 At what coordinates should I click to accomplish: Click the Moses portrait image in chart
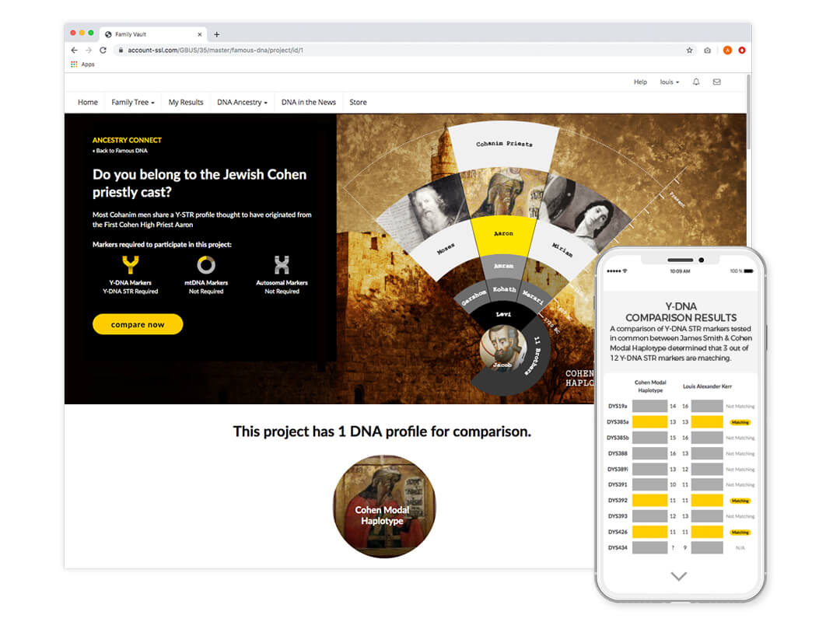[426, 209]
